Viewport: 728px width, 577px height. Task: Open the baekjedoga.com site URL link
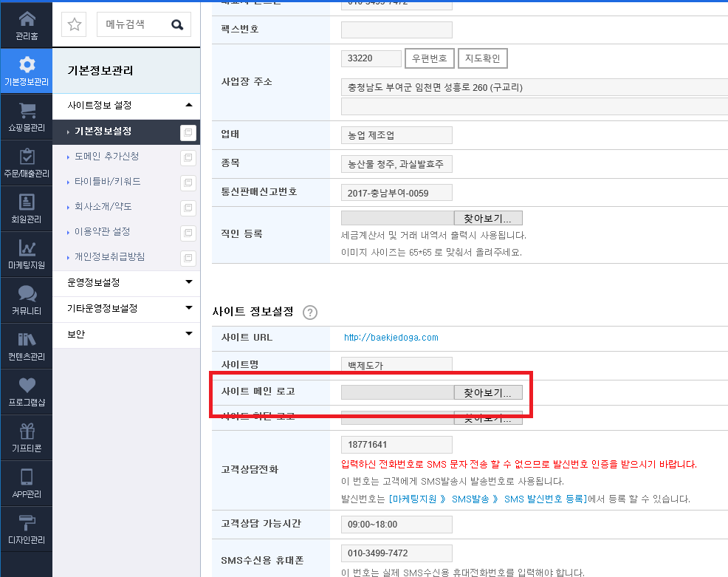click(391, 338)
